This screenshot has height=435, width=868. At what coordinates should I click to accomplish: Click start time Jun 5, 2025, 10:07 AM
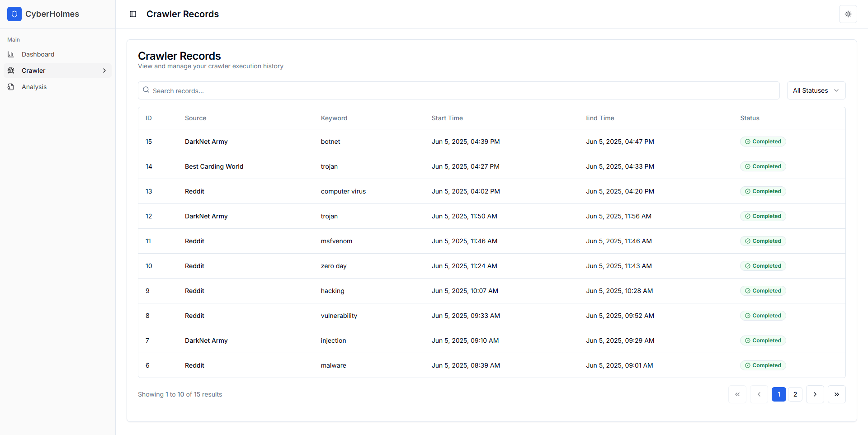click(x=465, y=291)
